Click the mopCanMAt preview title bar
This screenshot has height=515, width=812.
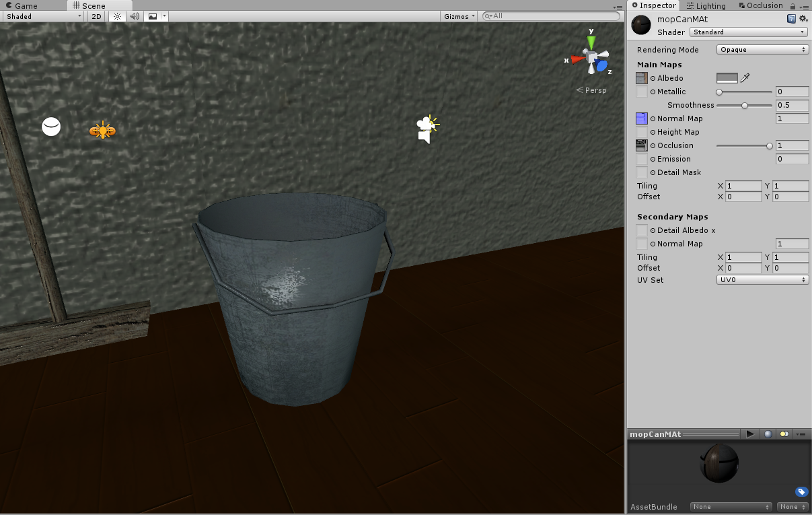pos(683,434)
